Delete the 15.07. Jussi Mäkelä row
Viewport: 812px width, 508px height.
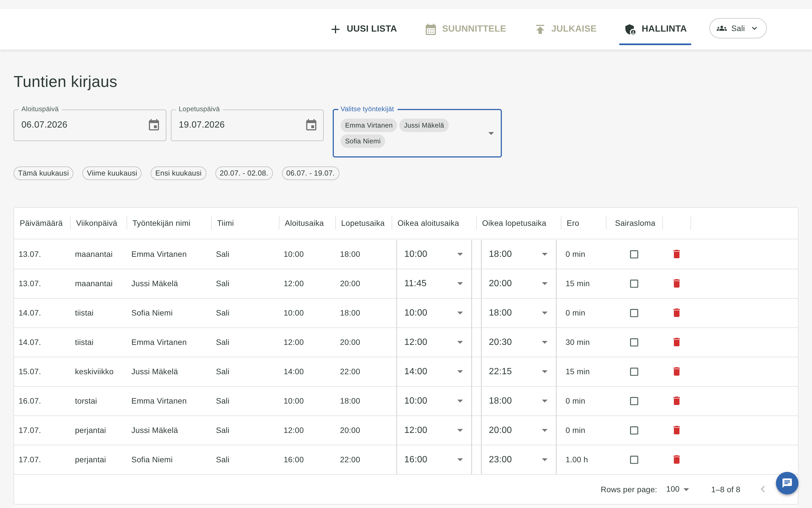(x=676, y=372)
